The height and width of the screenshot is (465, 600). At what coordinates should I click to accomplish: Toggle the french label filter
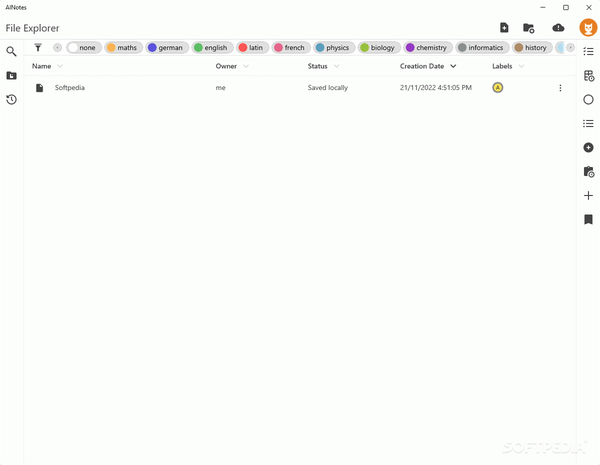pos(291,47)
